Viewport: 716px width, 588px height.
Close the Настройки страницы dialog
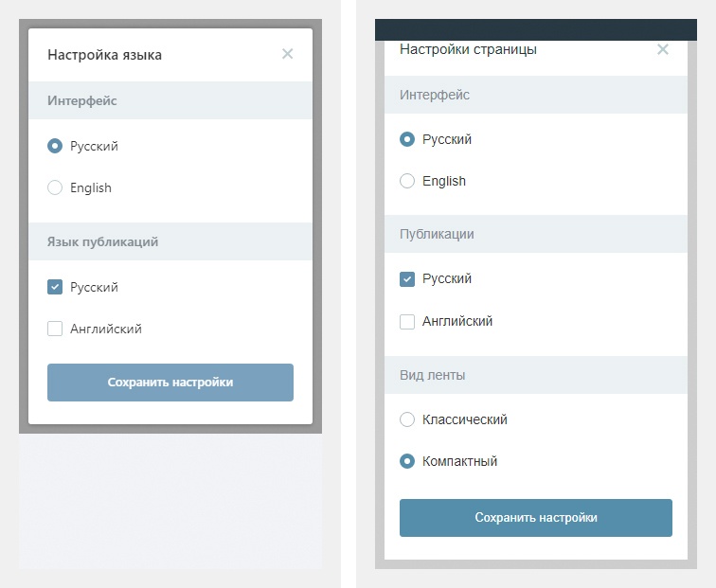(663, 49)
